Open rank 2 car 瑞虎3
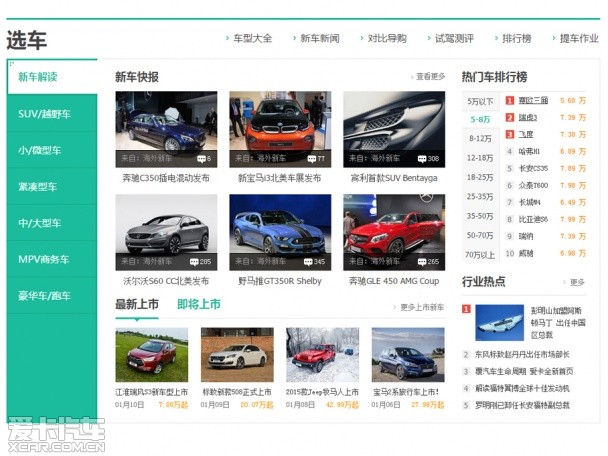The width and height of the screenshot is (608, 456). tap(528, 117)
